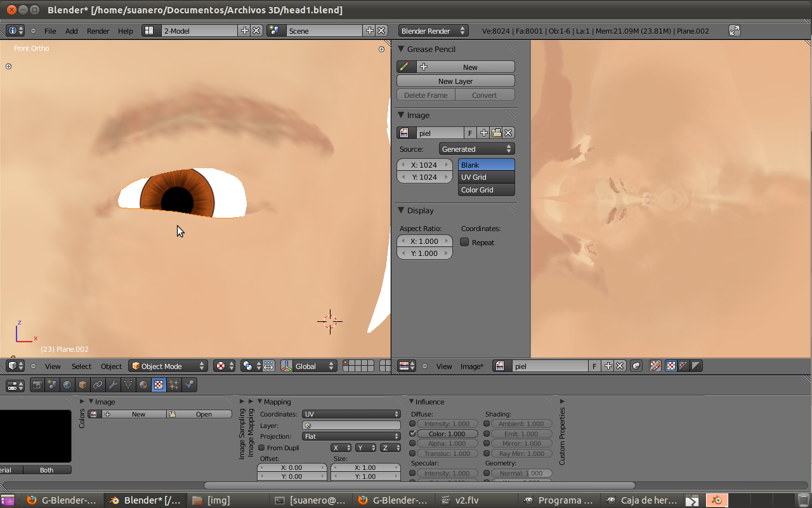Screen dimensions: 812x508
Task: Unlink the piel image in the Image panel
Action: (x=509, y=133)
